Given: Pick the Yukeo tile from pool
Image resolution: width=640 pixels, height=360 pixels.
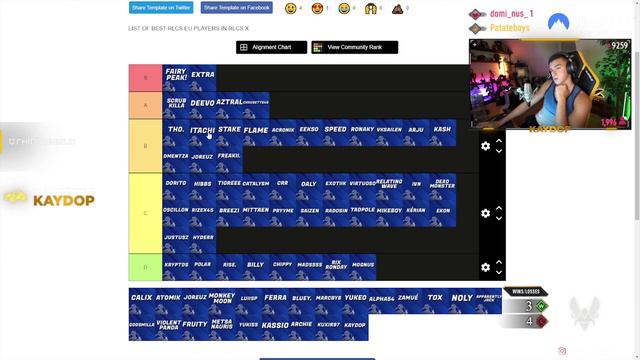Looking at the screenshot, I should (355, 301).
